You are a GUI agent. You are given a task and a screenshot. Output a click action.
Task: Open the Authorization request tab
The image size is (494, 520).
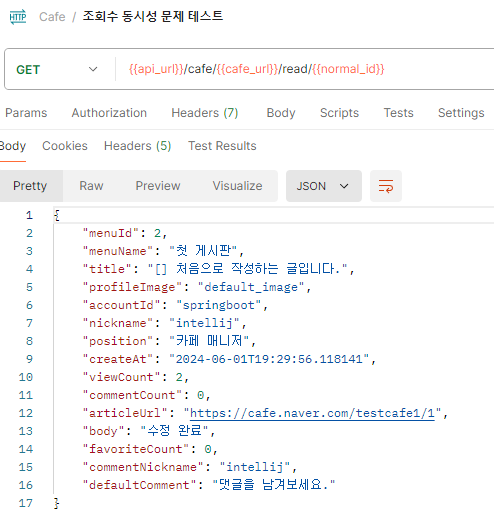pyautogui.click(x=109, y=113)
